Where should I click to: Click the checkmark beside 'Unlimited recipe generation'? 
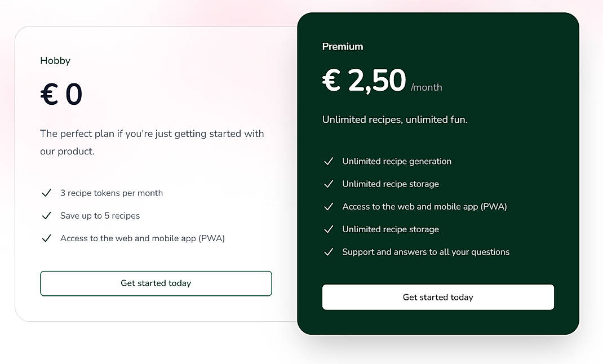click(x=329, y=161)
